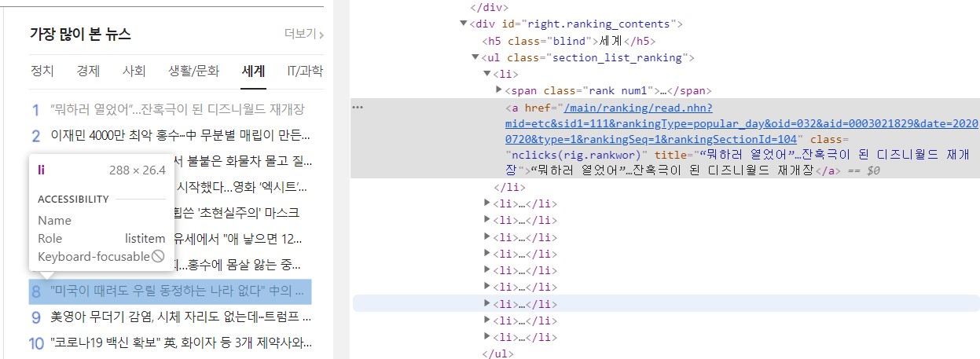Click the closing </li> tag of open item
Image resolution: width=980 pixels, height=359 pixels.
pos(509,187)
